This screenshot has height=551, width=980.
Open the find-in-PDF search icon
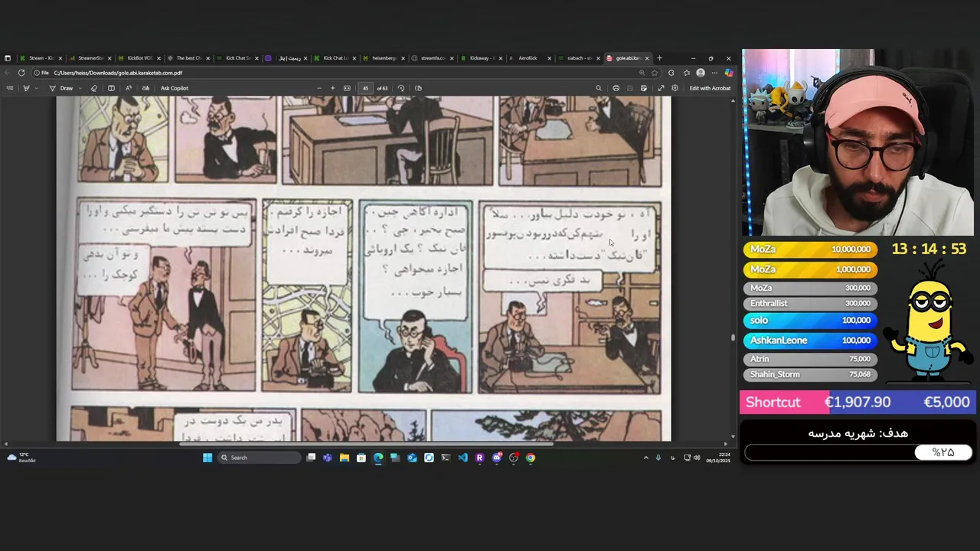coord(599,88)
